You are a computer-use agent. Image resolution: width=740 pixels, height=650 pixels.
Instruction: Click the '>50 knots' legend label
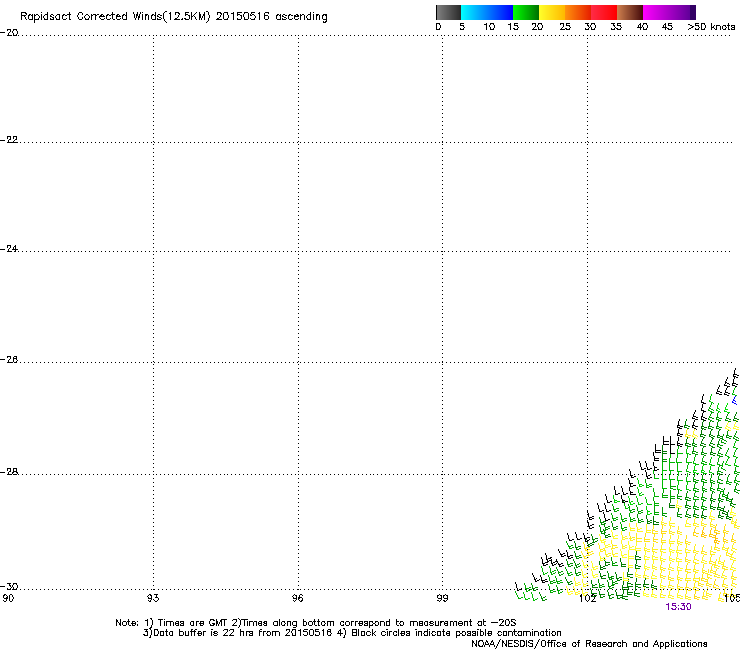[x=711, y=27]
